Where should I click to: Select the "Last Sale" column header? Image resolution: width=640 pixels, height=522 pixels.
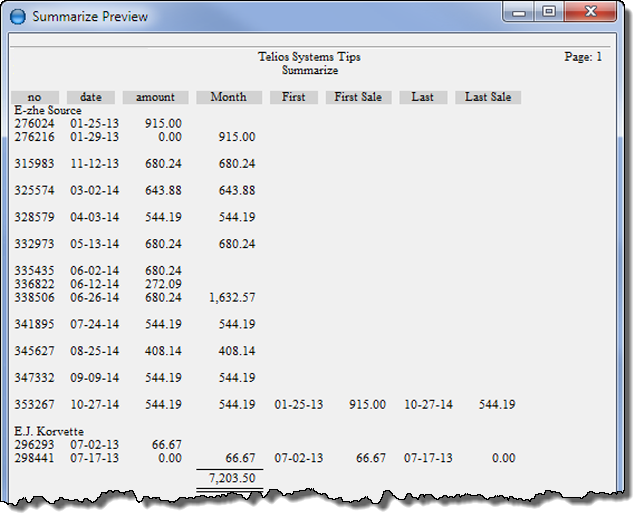pos(488,97)
